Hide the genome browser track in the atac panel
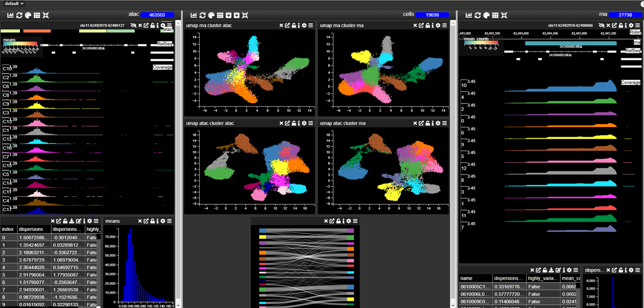Viewport: 644px width, 308px height. point(134,25)
